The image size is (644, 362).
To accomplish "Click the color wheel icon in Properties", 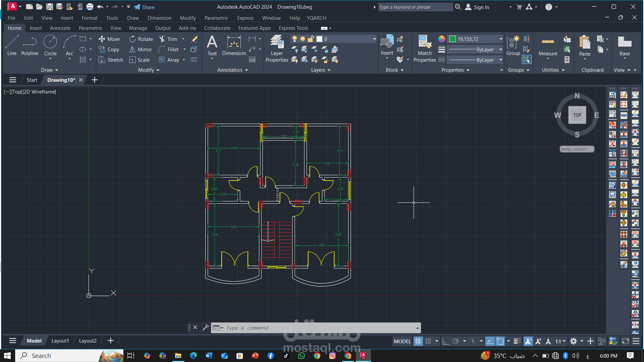I will (441, 39).
